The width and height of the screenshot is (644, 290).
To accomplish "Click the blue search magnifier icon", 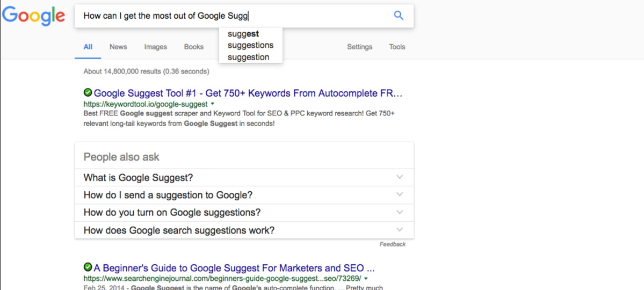I will pos(399,16).
